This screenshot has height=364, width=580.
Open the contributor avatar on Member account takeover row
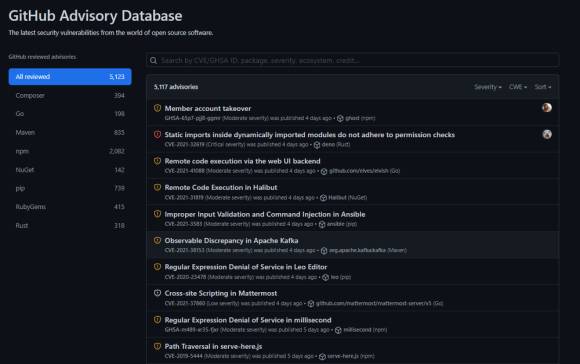pos(547,108)
